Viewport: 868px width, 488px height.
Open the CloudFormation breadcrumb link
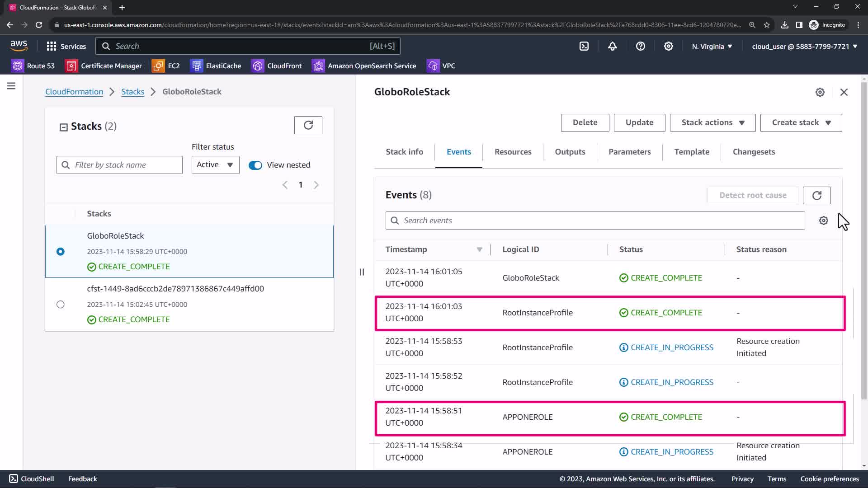point(74,92)
